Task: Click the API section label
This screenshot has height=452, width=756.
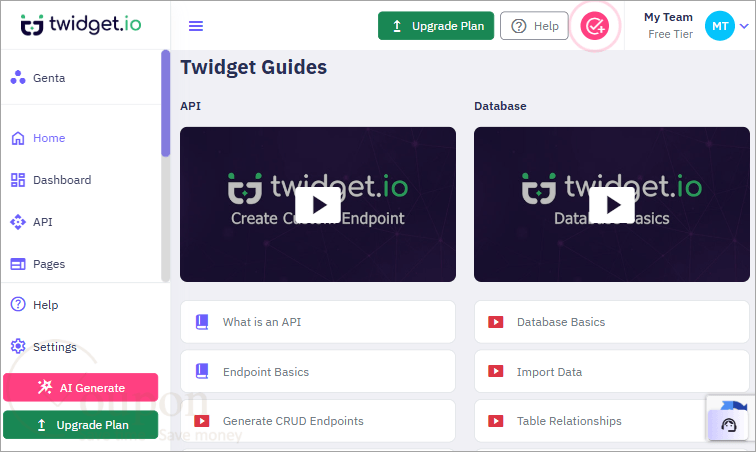Action: click(x=190, y=106)
